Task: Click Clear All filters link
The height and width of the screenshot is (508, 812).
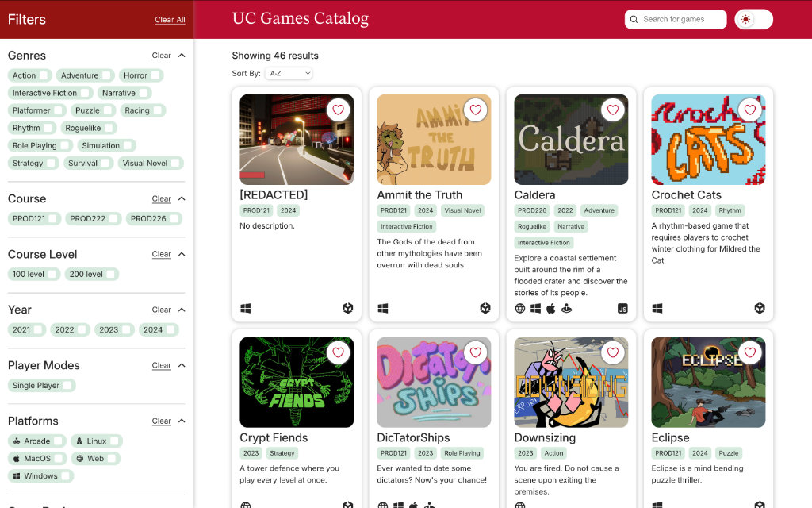Action: 170,20
